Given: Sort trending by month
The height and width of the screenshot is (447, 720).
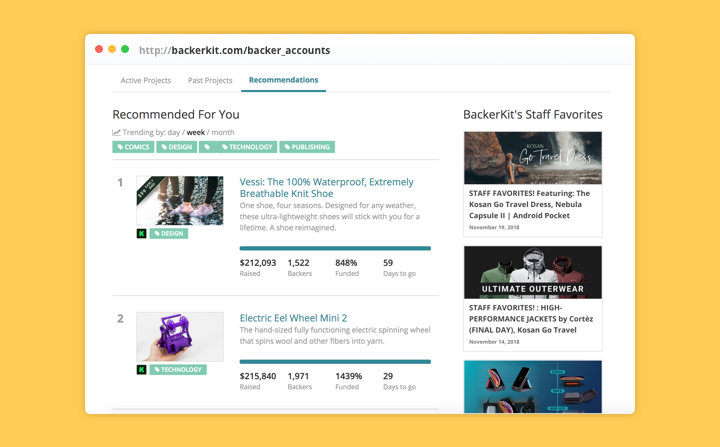Looking at the screenshot, I should [223, 132].
